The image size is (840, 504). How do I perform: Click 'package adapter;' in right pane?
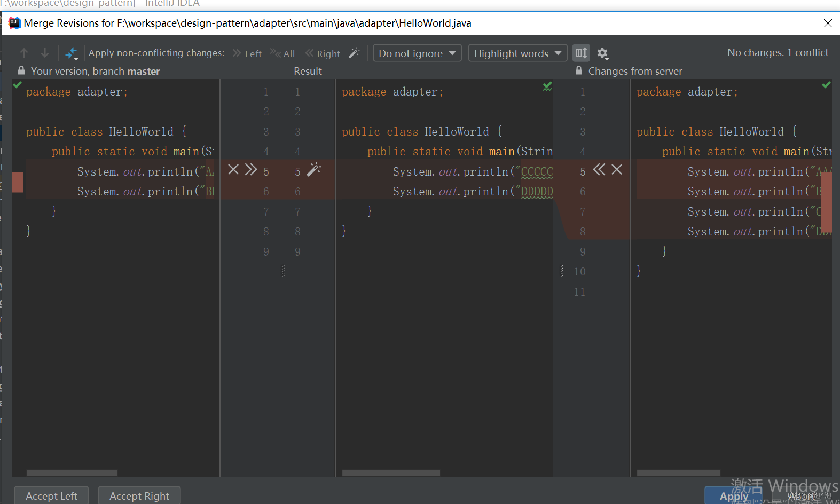pyautogui.click(x=687, y=92)
